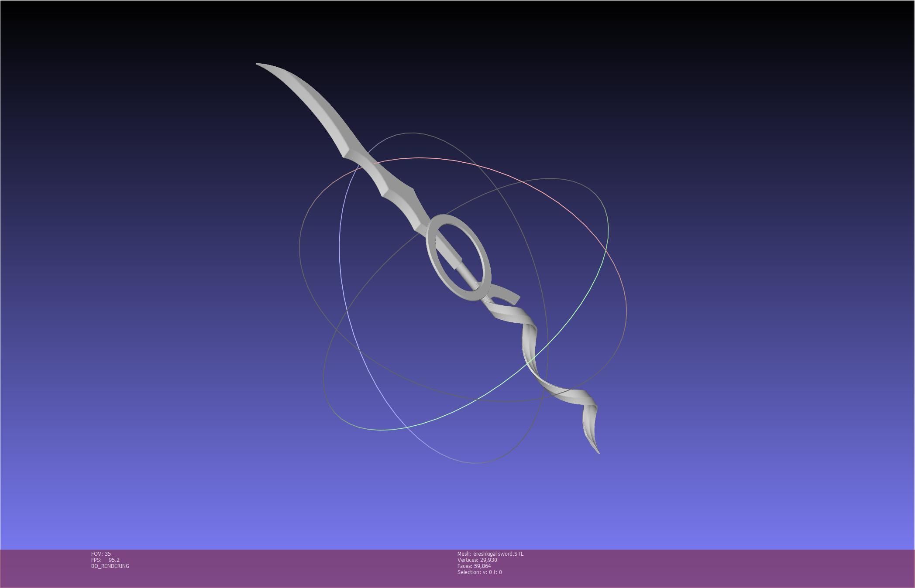Viewport: 915px width, 588px height.
Task: Click the Vertices: 29,930 text
Action: tap(477, 560)
